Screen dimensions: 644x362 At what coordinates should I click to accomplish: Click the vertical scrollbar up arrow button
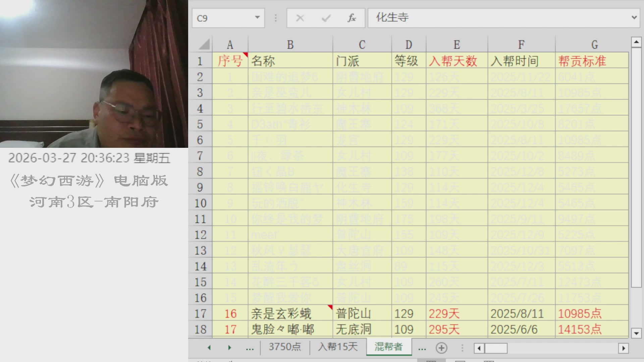tap(636, 42)
